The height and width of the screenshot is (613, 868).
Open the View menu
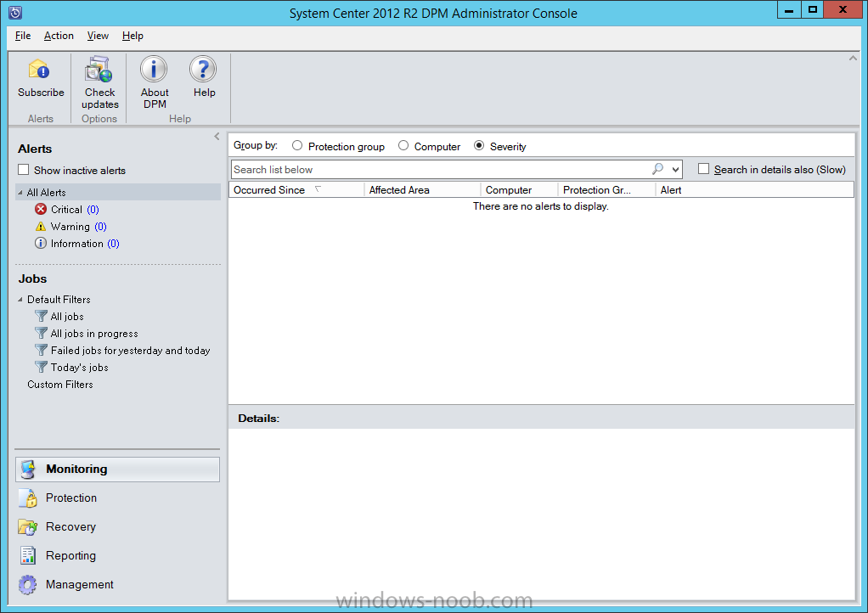(x=98, y=36)
